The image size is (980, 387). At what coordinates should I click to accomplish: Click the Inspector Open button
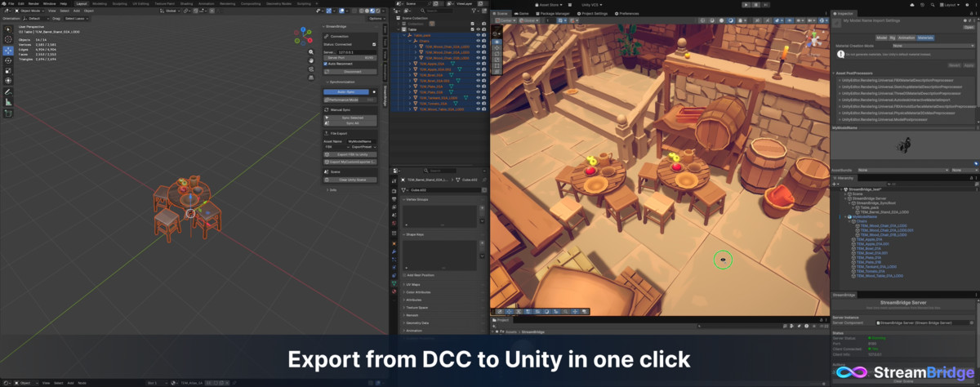coord(969,29)
